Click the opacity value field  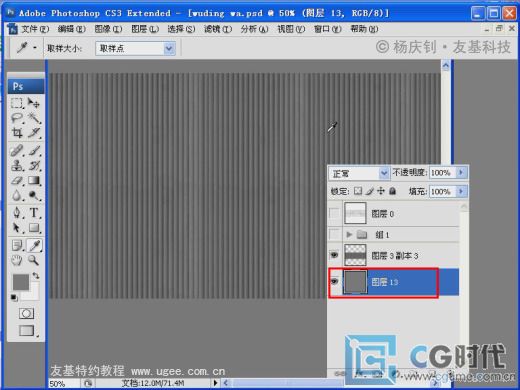tap(443, 173)
